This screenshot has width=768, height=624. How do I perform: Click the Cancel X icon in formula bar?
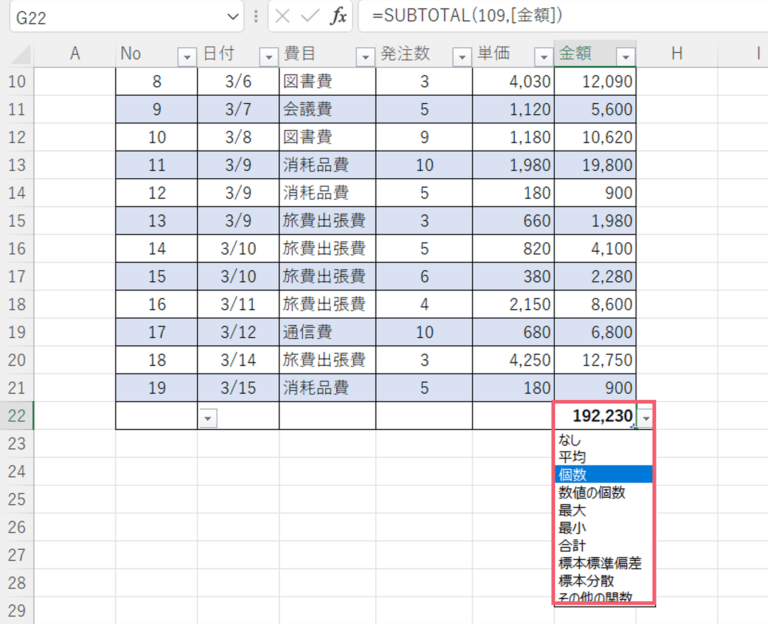(x=284, y=16)
